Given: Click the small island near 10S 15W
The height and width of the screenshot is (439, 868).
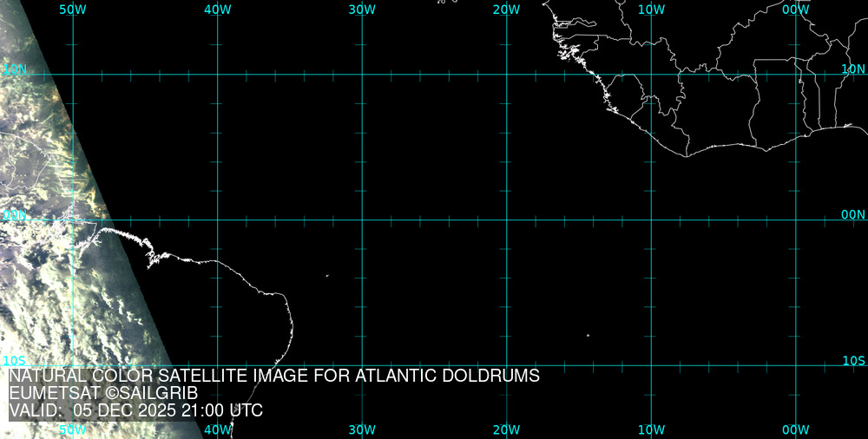Looking at the screenshot, I should tap(588, 336).
